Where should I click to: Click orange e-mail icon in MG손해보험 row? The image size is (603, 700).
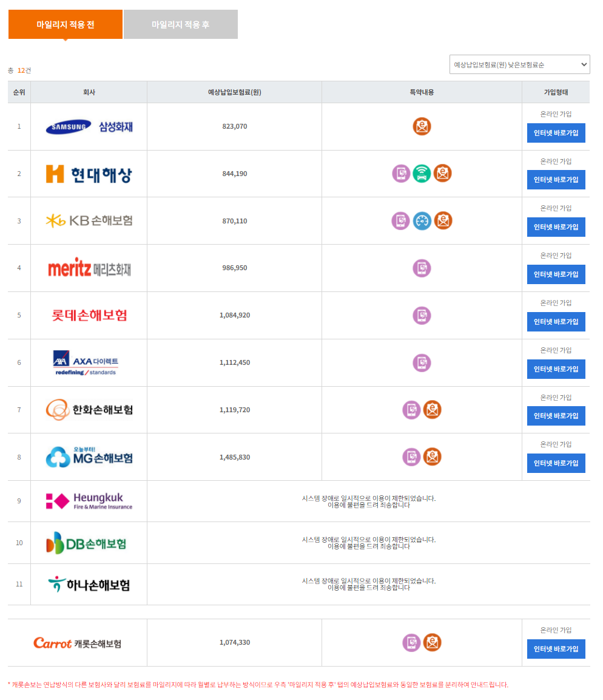point(432,457)
